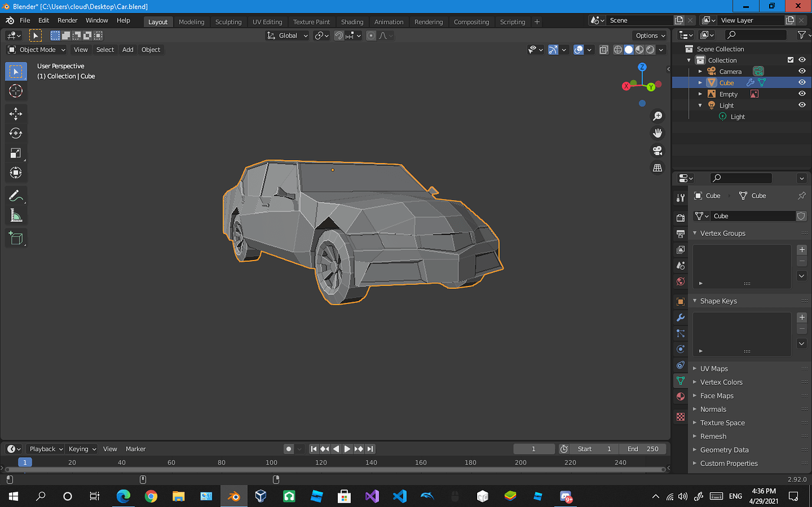This screenshot has width=812, height=507.
Task: Expand the UV Maps panel
Action: (714, 369)
